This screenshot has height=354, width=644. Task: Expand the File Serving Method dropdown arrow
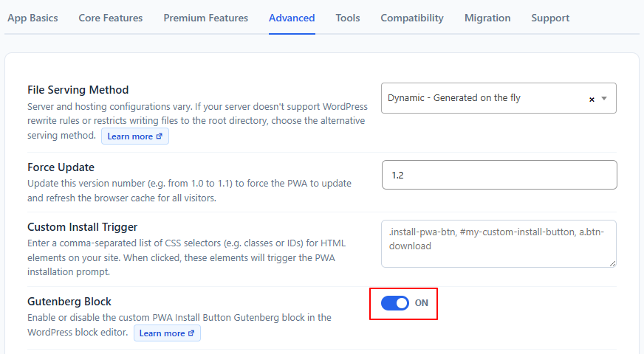pyautogui.click(x=604, y=98)
